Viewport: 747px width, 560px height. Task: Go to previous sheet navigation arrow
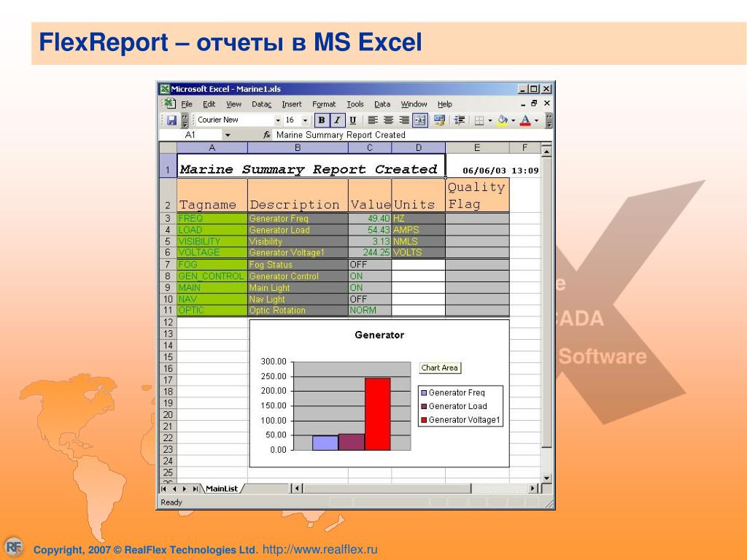(x=174, y=489)
